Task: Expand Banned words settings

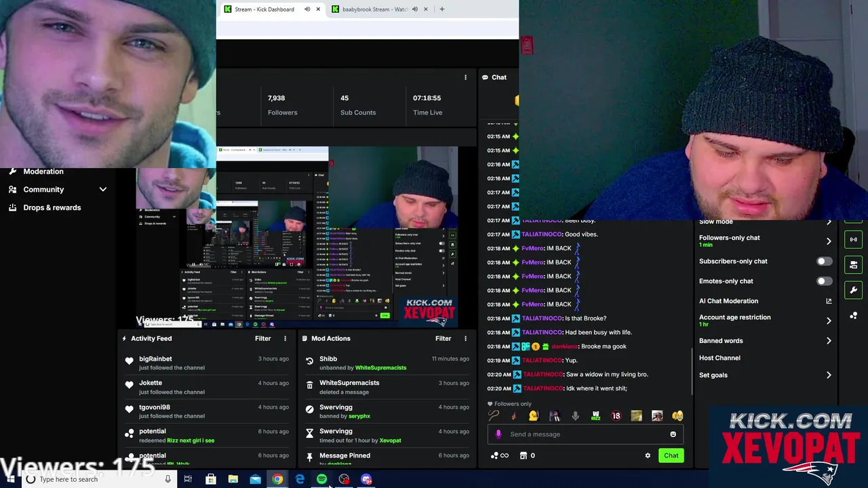Action: 829,341
